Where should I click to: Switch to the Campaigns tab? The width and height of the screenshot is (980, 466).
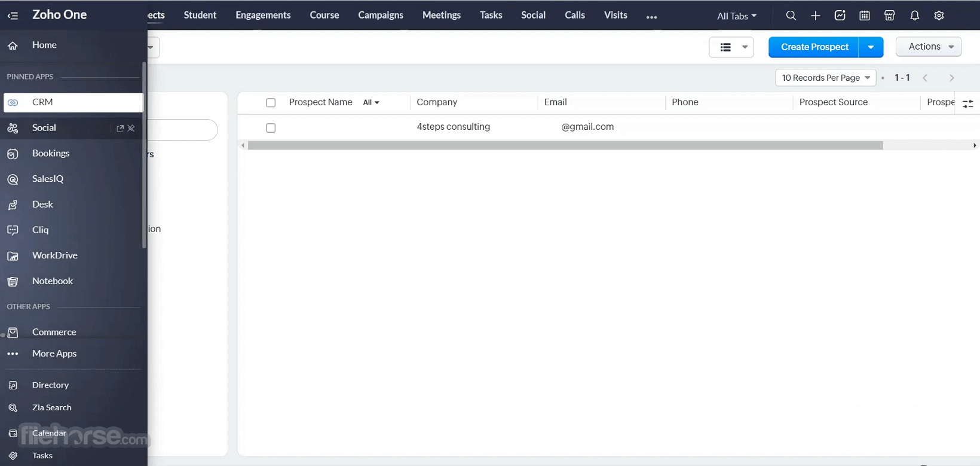pos(381,15)
